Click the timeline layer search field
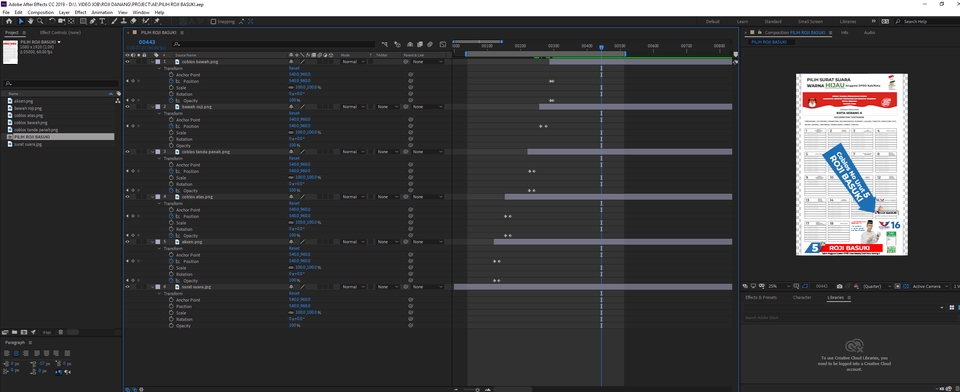 274,44
